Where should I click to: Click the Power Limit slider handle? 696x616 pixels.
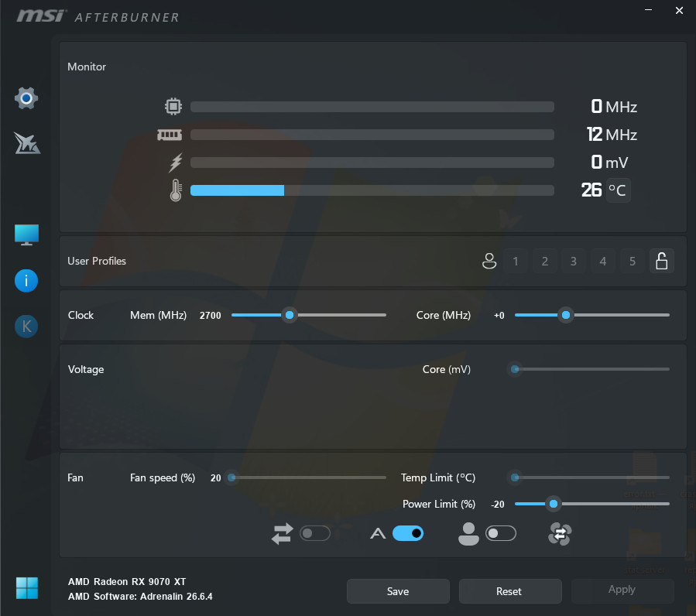pos(553,504)
